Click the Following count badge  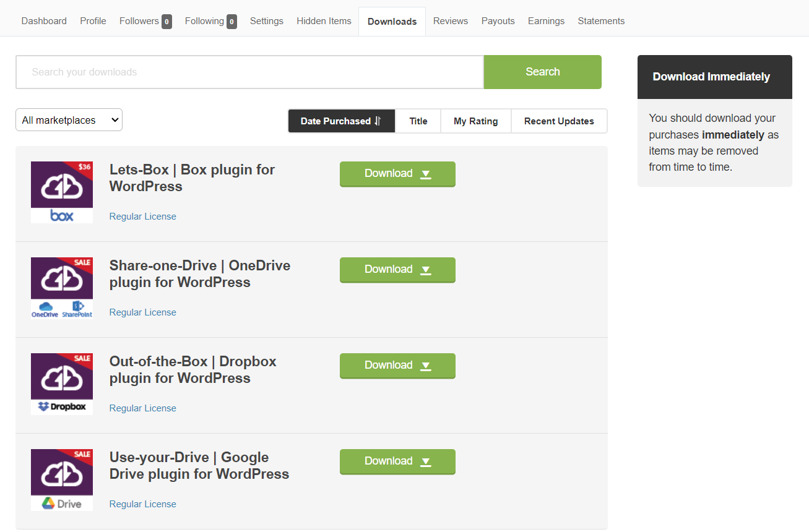click(231, 22)
